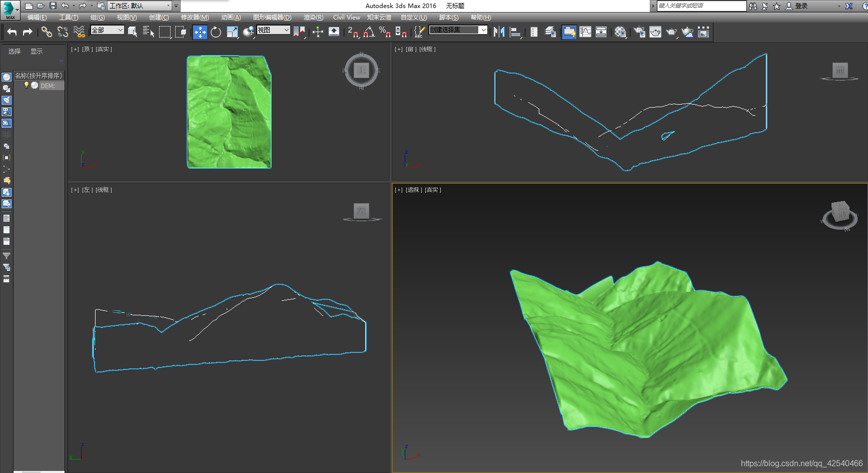
Task: Open Render Setup teapot icon
Action: [x=639, y=32]
